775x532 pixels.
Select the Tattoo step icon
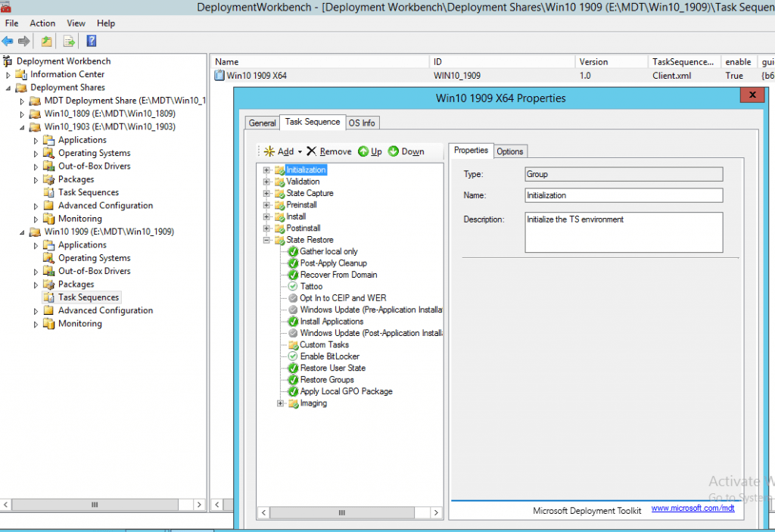[293, 286]
